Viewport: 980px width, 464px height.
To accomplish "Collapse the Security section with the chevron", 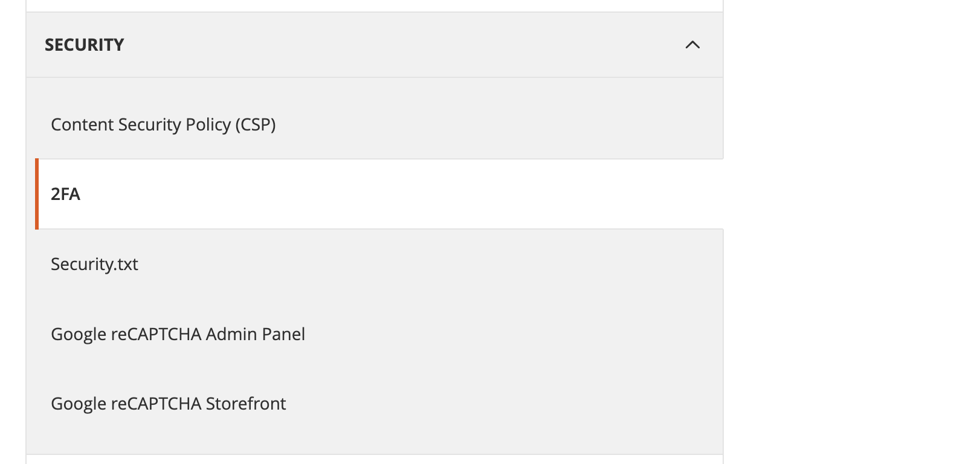I will [692, 45].
